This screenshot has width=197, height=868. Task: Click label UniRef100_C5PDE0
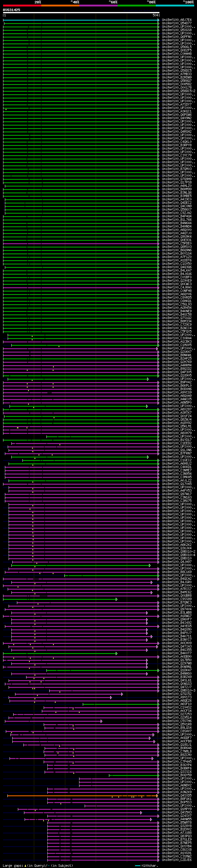(x=177, y=243)
